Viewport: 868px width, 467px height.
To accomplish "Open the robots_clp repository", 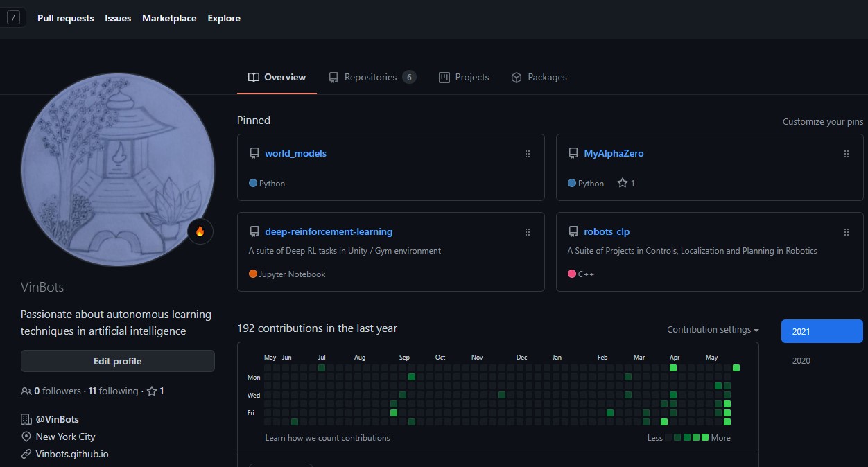I will [x=607, y=232].
